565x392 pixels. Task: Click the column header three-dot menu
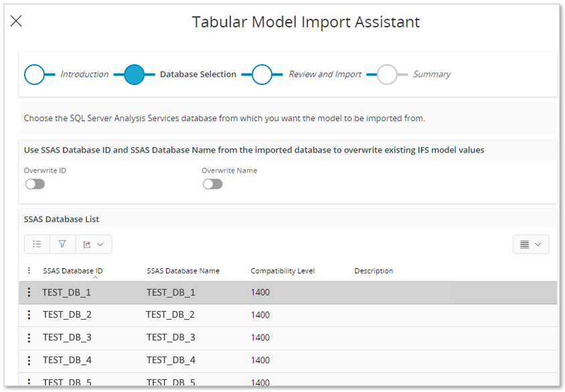tap(29, 271)
